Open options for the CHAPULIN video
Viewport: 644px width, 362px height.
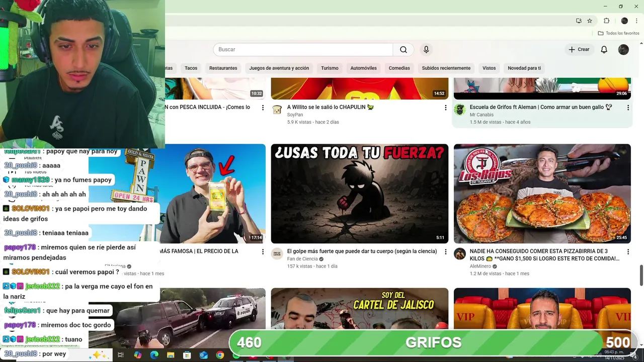click(x=445, y=108)
